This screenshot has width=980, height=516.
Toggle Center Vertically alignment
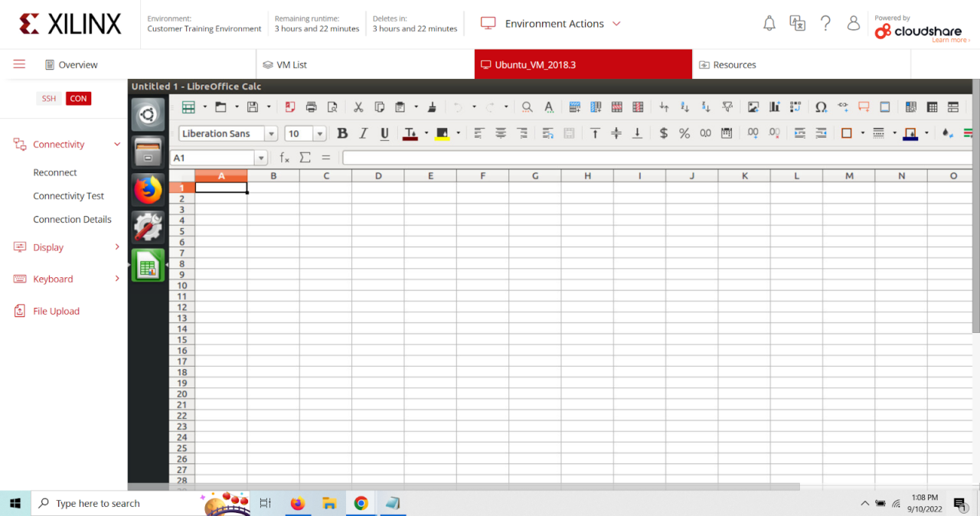click(616, 133)
